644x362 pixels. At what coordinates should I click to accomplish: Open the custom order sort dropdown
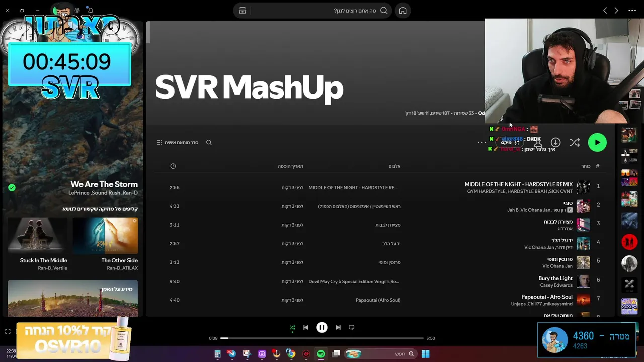coord(178,143)
